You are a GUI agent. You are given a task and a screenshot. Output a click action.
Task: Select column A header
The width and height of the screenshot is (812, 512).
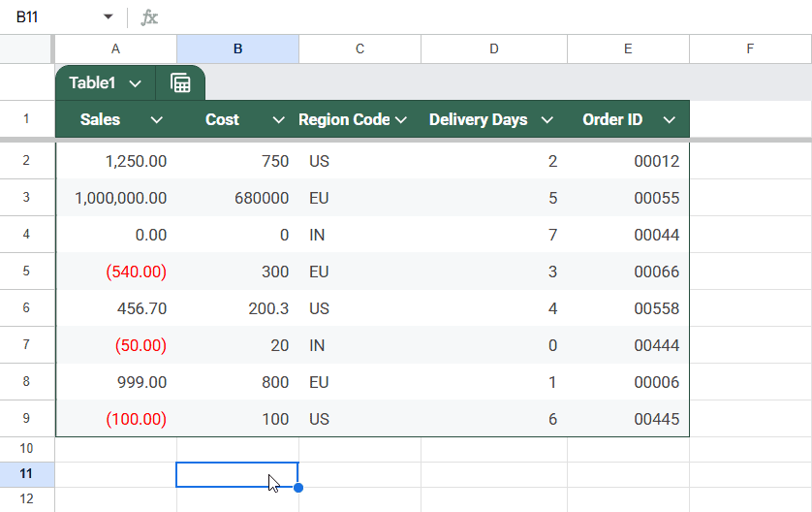point(115,49)
